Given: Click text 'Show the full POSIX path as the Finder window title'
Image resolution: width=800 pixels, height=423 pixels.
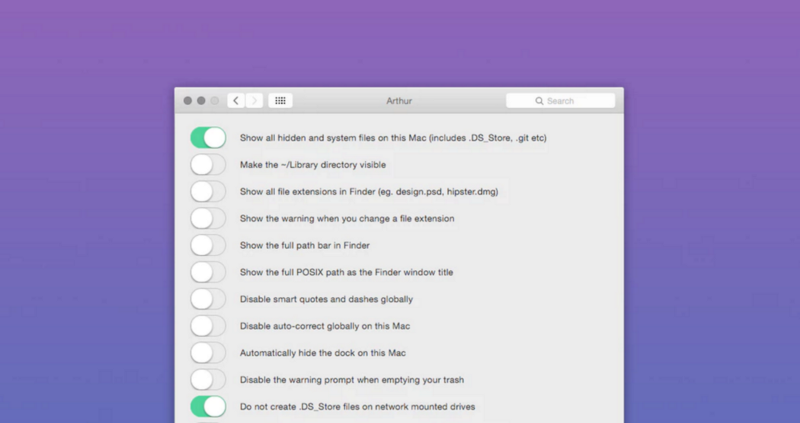Looking at the screenshot, I should [x=346, y=272].
